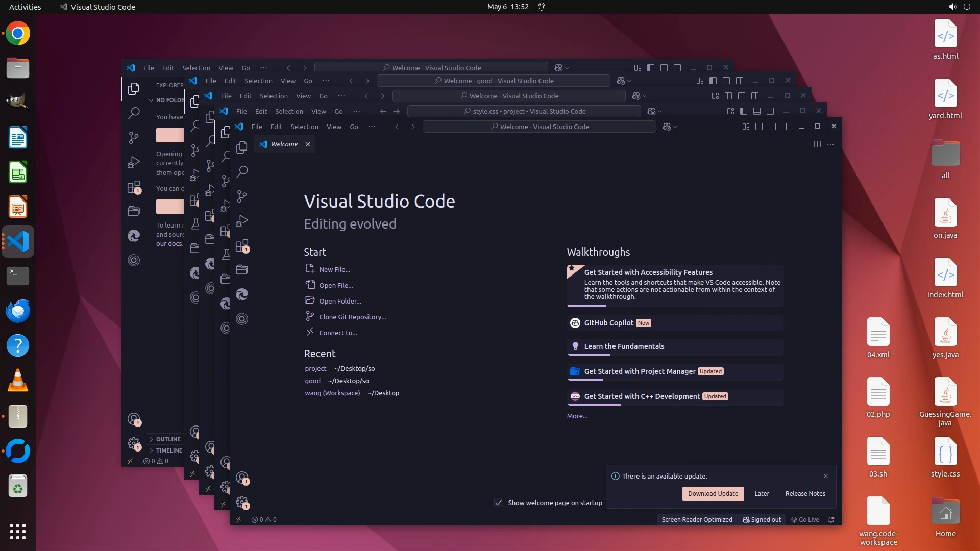Viewport: 980px width, 551px height.
Task: Open the Run and Debug view
Action: point(242,221)
